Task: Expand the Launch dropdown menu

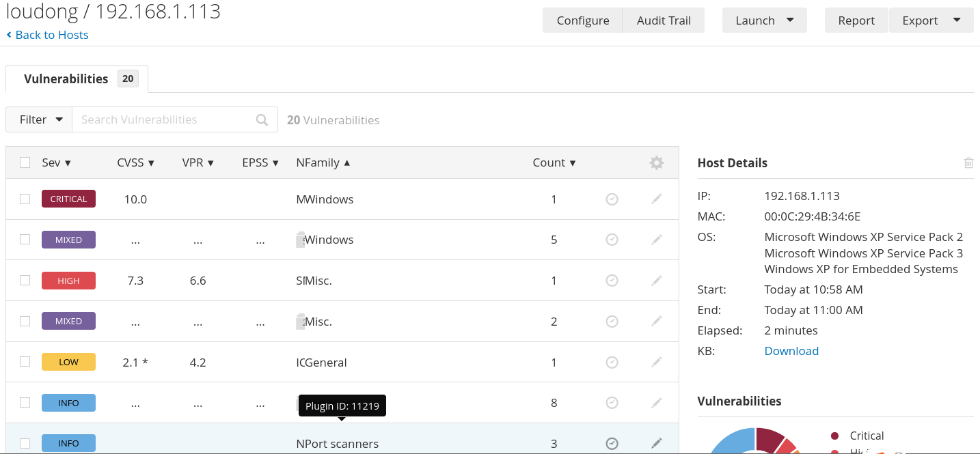Action: pos(764,20)
